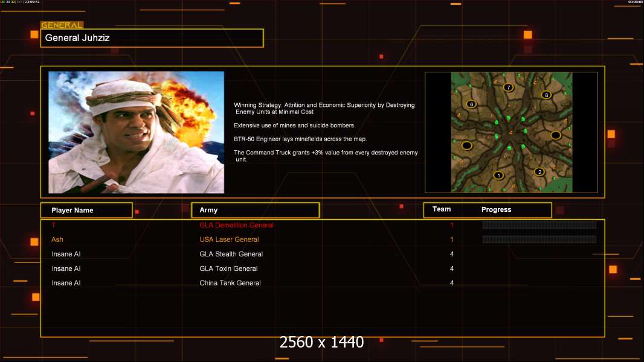This screenshot has height=362, width=644.
Task: Select the USA Laser General entry
Action: [229, 240]
